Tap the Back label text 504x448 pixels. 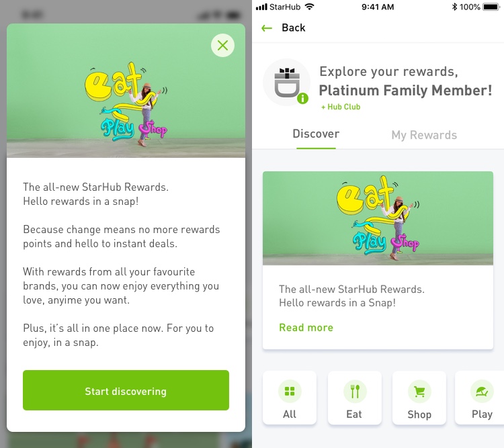(x=294, y=28)
